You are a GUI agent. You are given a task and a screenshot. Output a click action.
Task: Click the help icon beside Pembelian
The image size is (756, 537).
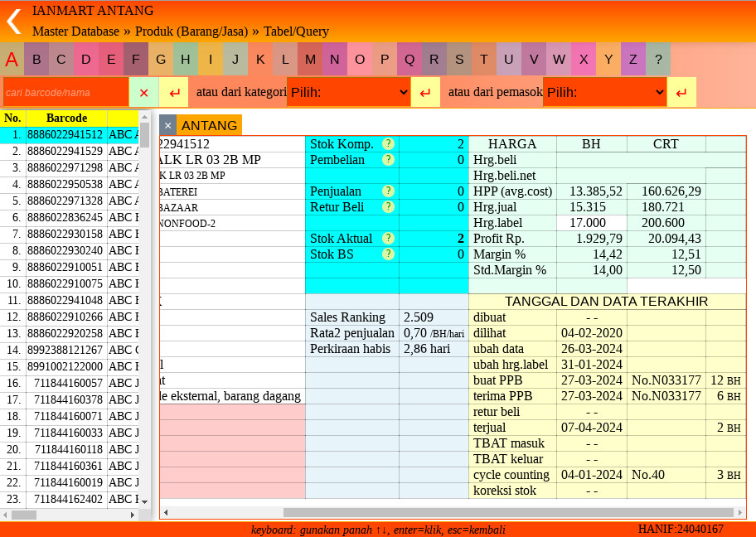[x=388, y=160]
